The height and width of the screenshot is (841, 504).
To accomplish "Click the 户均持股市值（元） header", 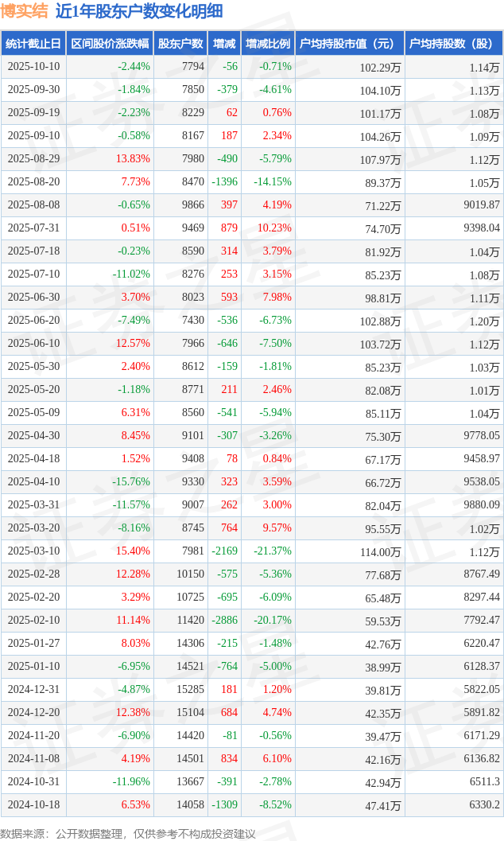I will pyautogui.click(x=350, y=44).
